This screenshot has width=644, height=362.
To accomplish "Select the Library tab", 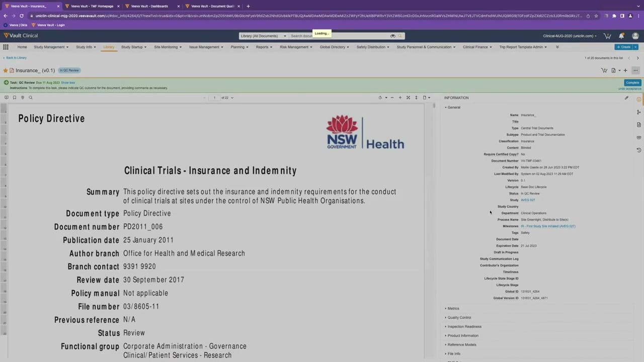I will [109, 47].
